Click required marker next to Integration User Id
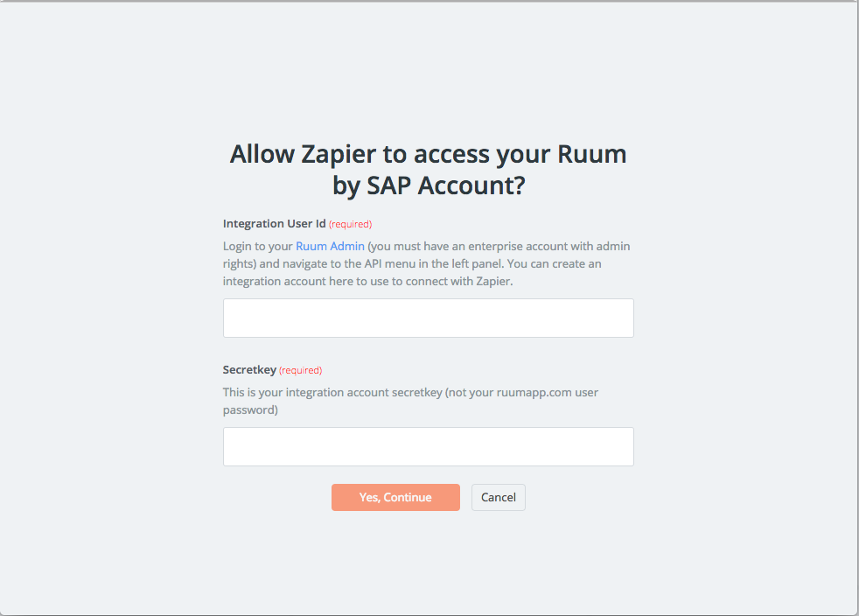 pos(350,224)
